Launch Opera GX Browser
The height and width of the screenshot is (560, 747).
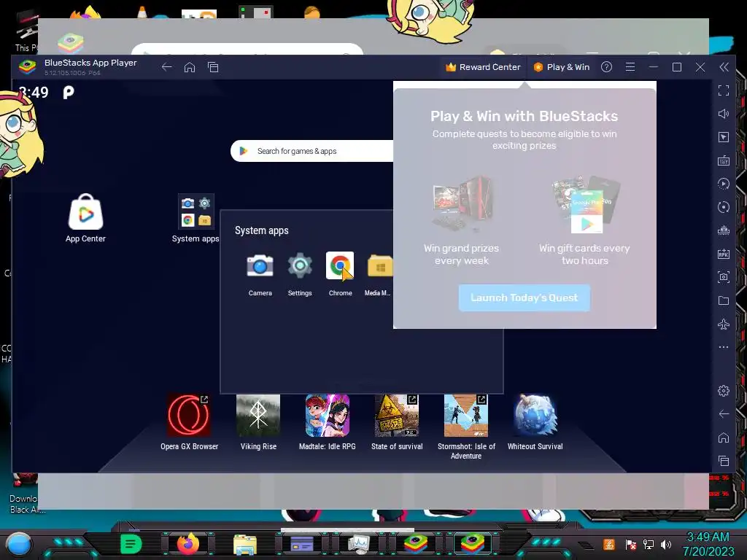(x=189, y=415)
